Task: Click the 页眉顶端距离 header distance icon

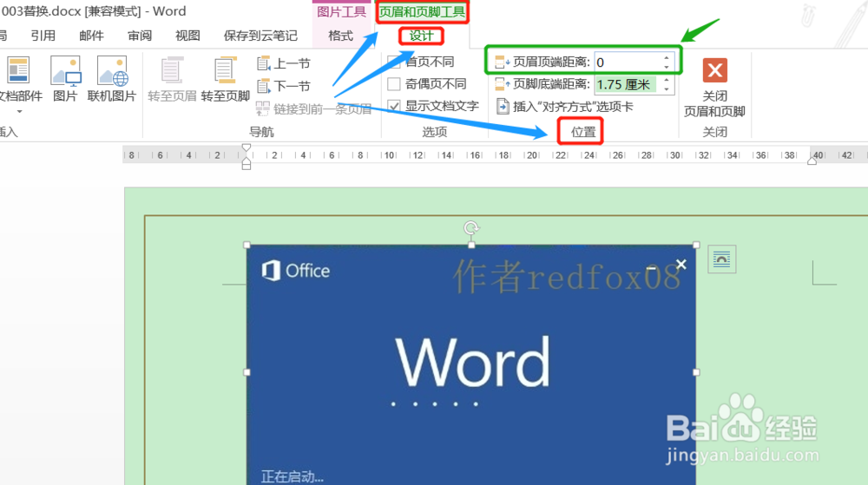Action: pyautogui.click(x=502, y=62)
